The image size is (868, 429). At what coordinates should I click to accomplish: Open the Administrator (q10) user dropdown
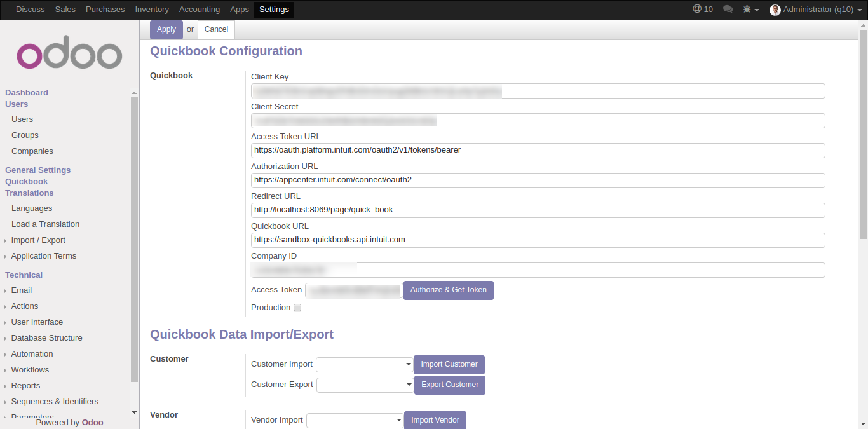tap(816, 10)
